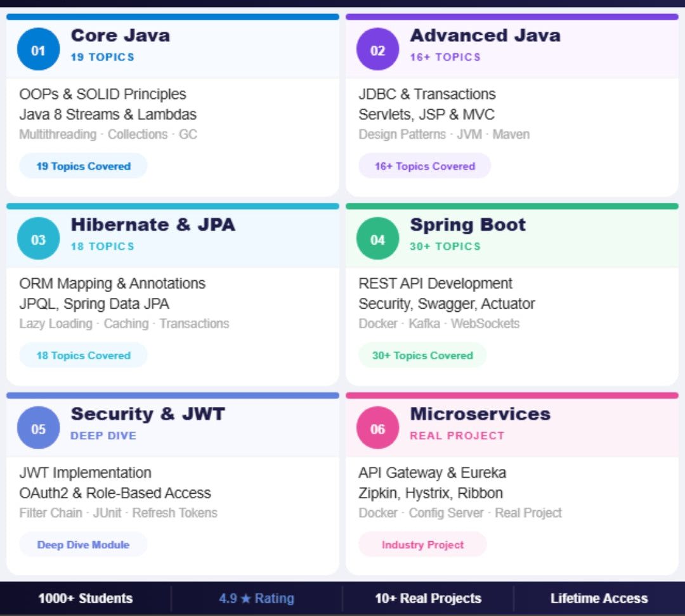Click the 19 Topics Covered pill
Image resolution: width=685 pixels, height=616 pixels.
[x=84, y=166]
